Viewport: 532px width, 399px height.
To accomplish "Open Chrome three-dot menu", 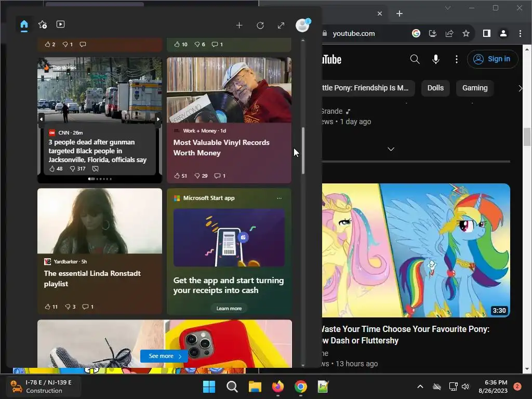I will tap(520, 33).
